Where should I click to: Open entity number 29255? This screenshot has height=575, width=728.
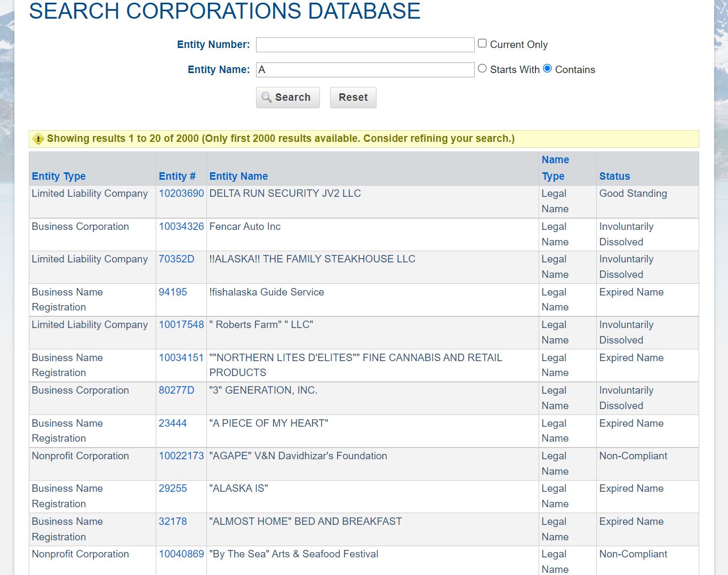tap(173, 489)
